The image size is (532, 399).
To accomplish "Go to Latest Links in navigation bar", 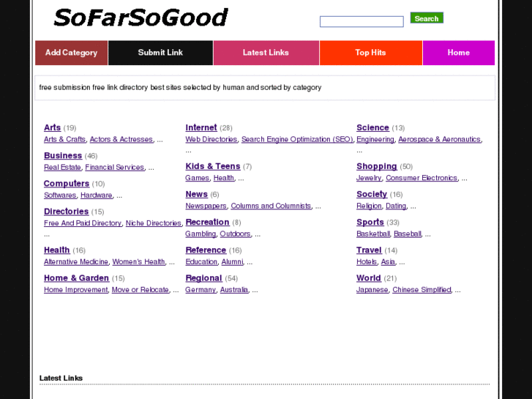I will (266, 53).
